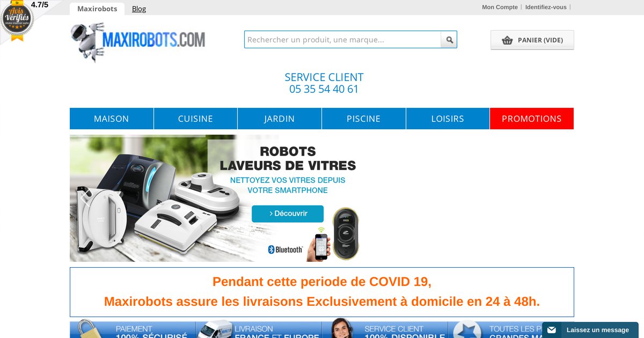Open the PISCINE category menu
Image resolution: width=644 pixels, height=338 pixels.
[364, 119]
